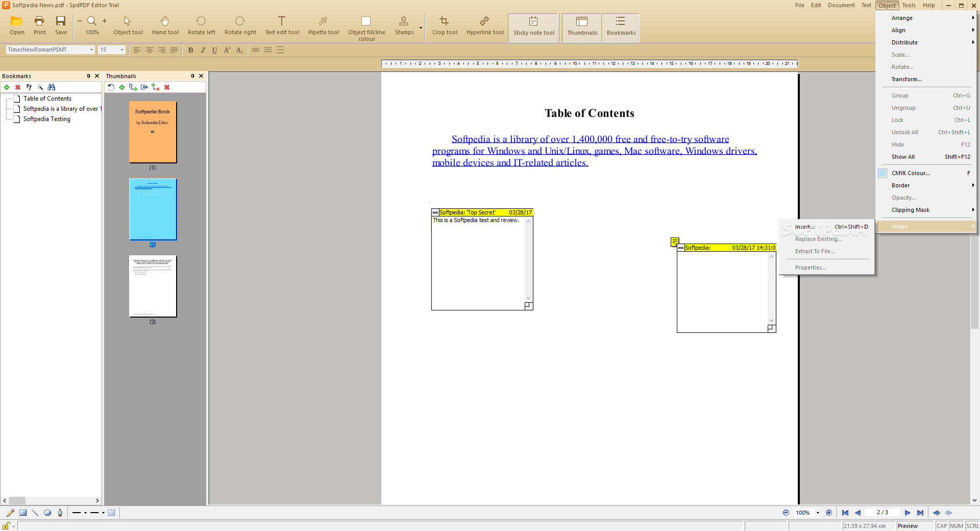The image size is (980, 531).
Task: Click the Print icon
Action: [x=39, y=21]
